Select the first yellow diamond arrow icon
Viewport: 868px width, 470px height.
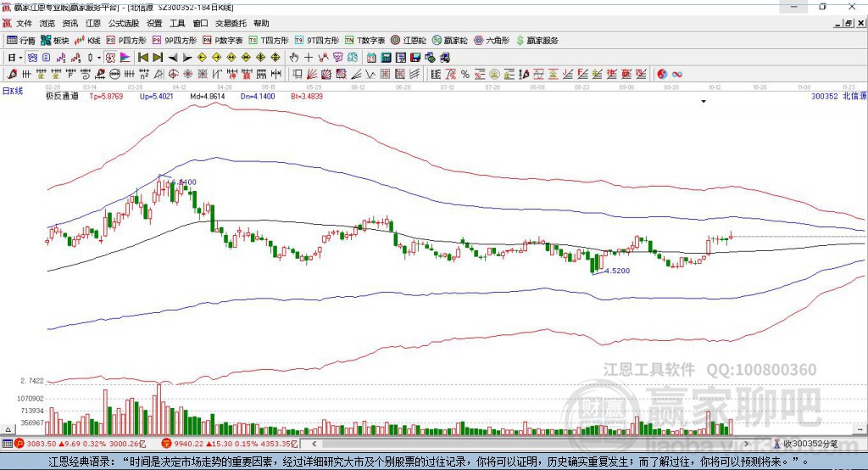click(x=202, y=58)
